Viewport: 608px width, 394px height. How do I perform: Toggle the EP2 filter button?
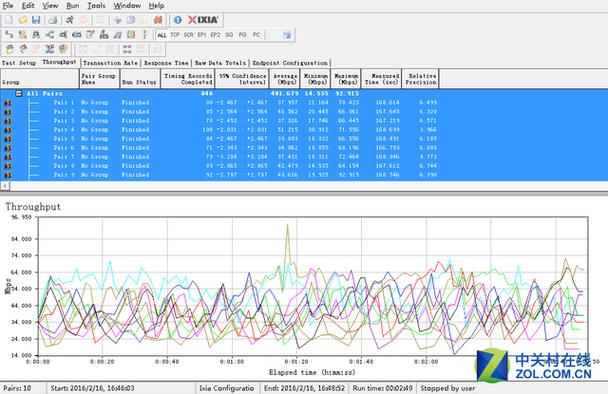(x=216, y=35)
